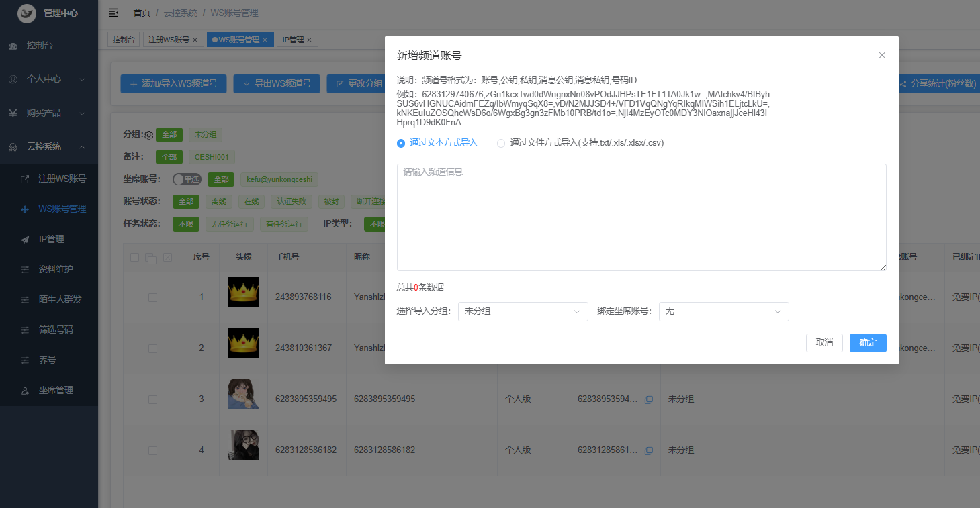The image size is (980, 508).
Task: Toggle the 单选 switch
Action: point(187,179)
